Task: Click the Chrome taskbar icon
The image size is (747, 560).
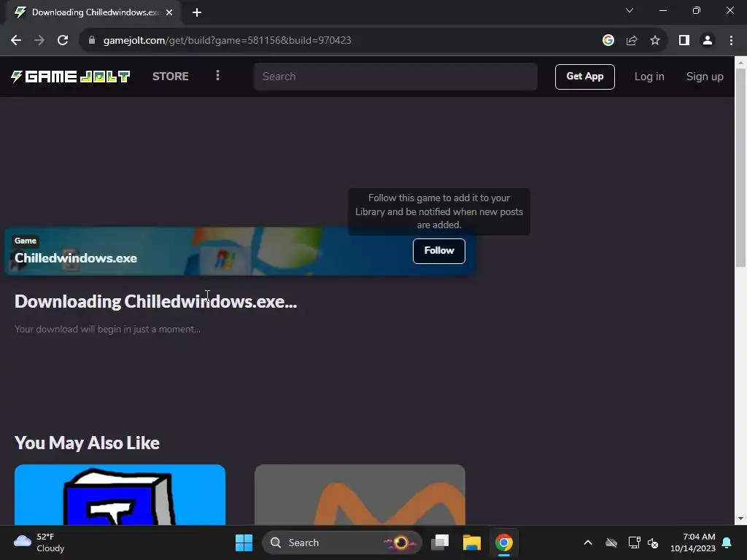Action: tap(503, 542)
